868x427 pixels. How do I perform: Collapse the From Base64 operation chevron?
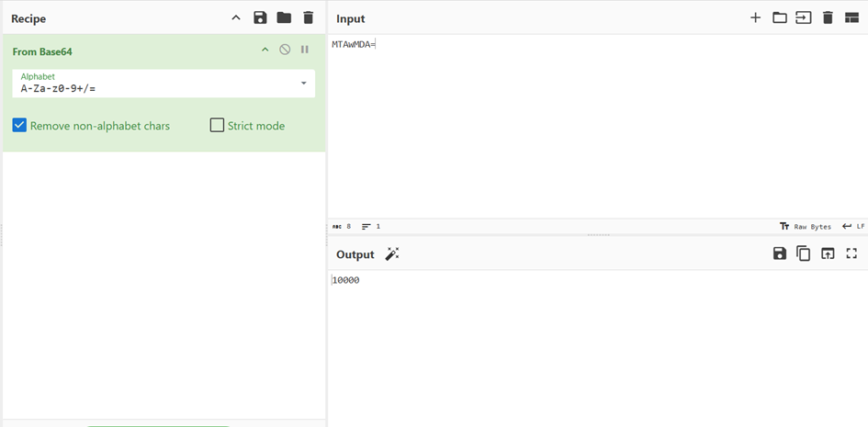265,50
